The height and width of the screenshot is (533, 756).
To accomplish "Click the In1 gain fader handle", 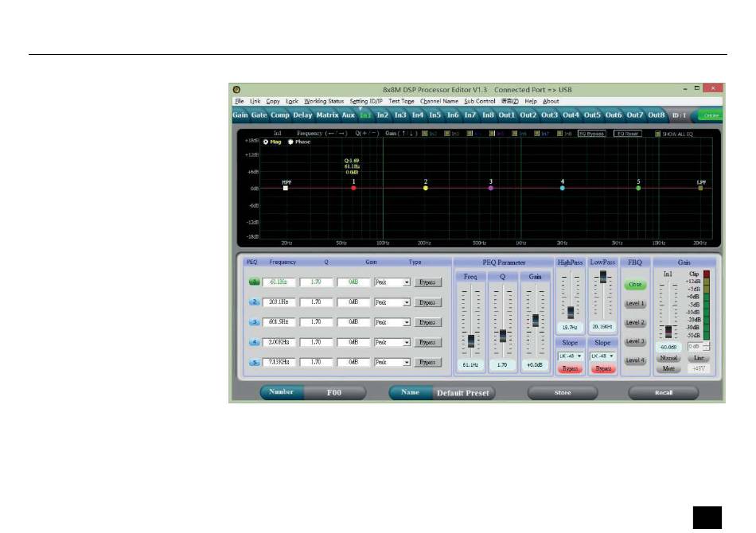I will 668,331.
